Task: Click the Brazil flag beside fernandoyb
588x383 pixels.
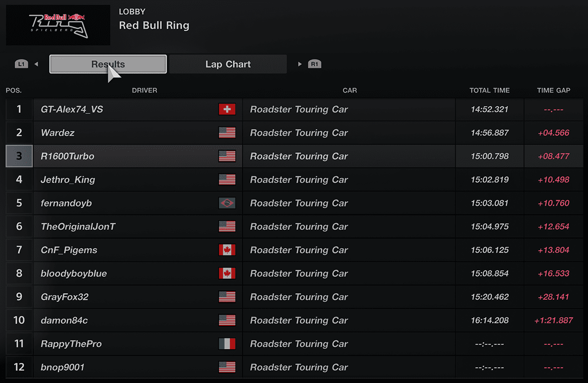Action: coord(227,203)
